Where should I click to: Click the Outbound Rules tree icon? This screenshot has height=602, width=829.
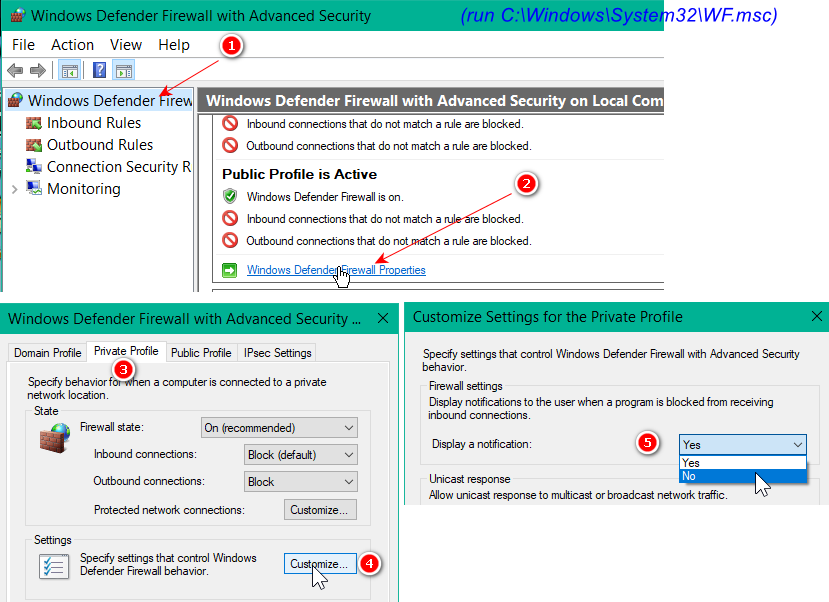point(34,145)
